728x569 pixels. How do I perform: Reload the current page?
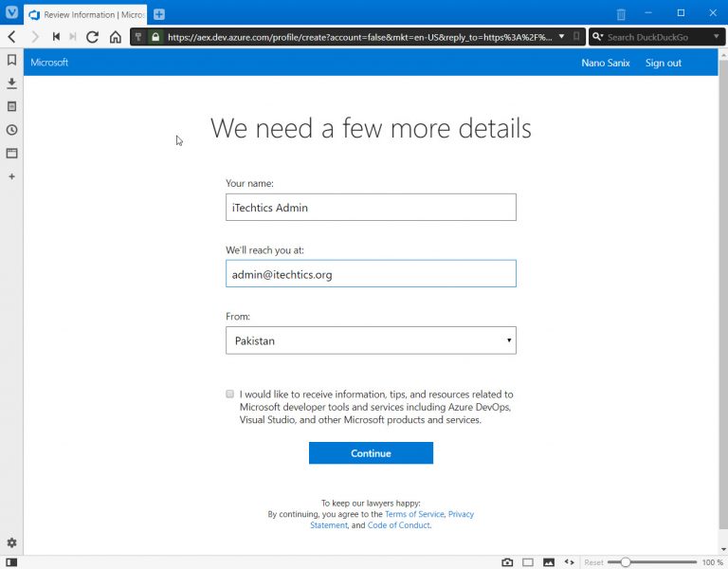[92, 37]
